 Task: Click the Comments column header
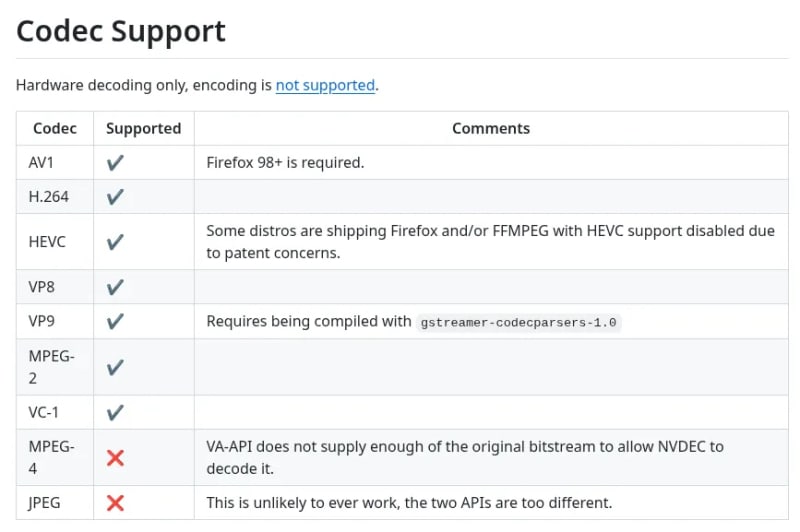click(491, 129)
